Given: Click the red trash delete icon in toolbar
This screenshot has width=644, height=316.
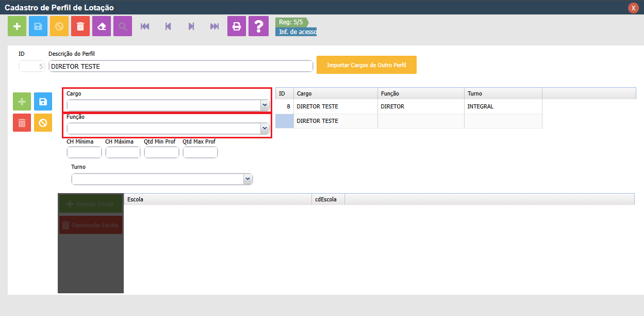Looking at the screenshot, I should tap(80, 26).
